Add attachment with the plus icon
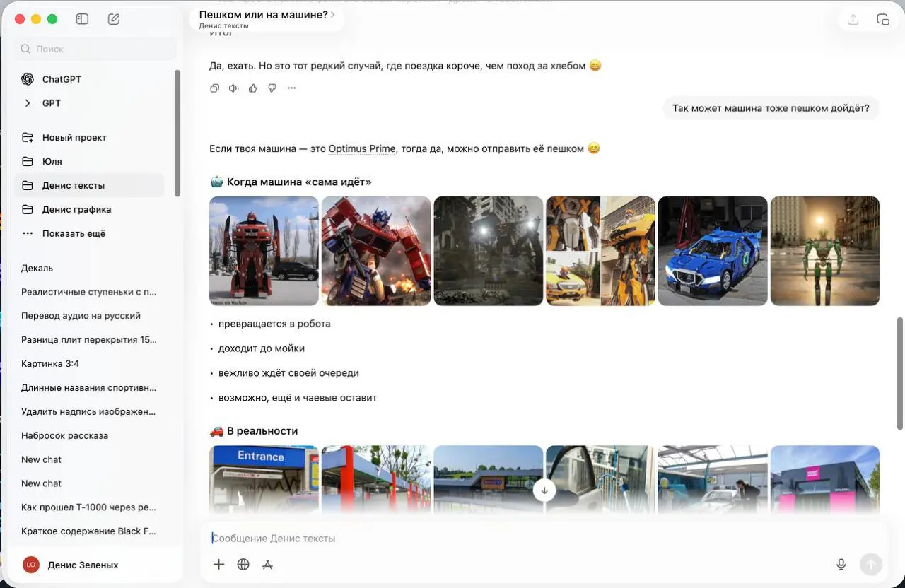Viewport: 905px width, 588px height. point(219,564)
